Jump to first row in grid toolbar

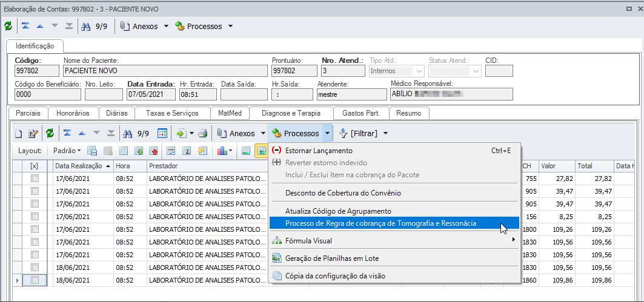coord(67,133)
